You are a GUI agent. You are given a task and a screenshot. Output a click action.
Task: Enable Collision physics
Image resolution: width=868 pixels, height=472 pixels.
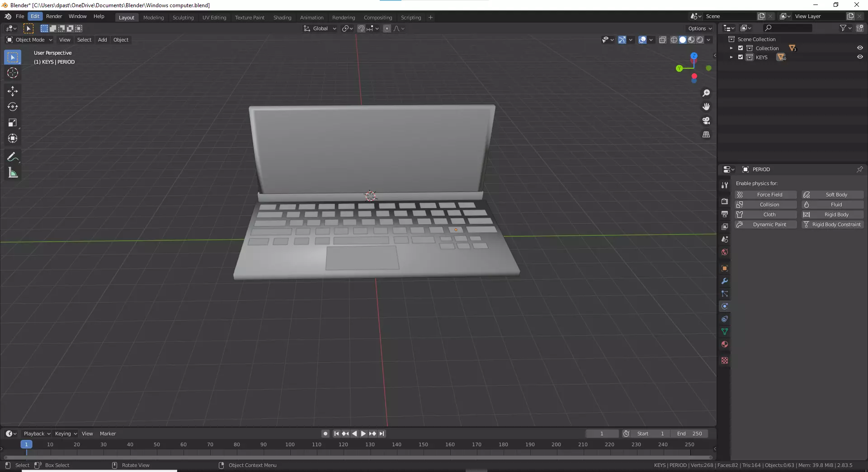pyautogui.click(x=766, y=205)
